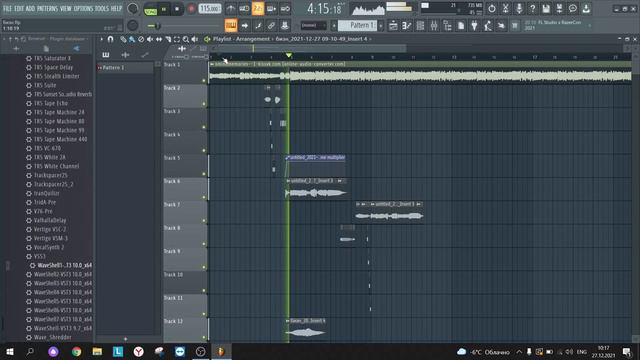Toggle the metronome button
The height and width of the screenshot is (360, 640).
231,9
